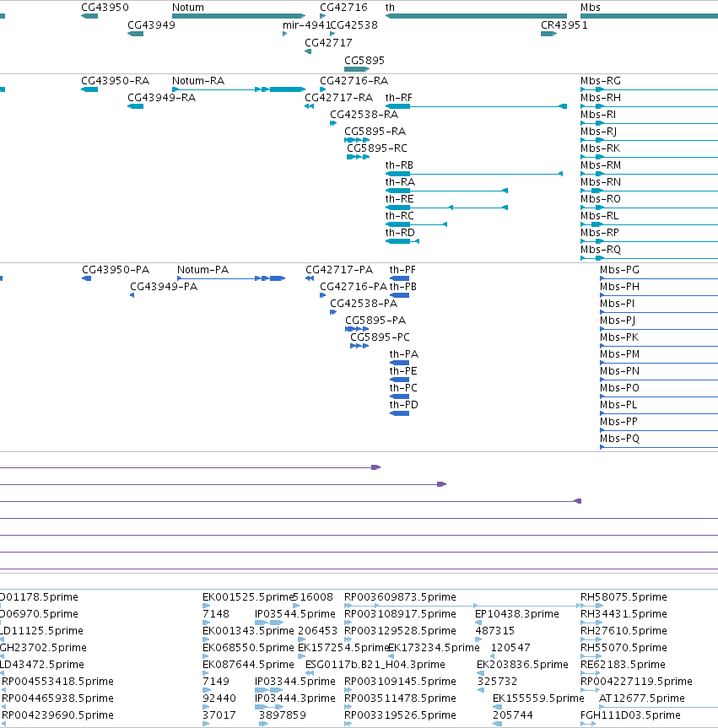Select the th-PD protein label
The image size is (718, 728).
pos(403,405)
